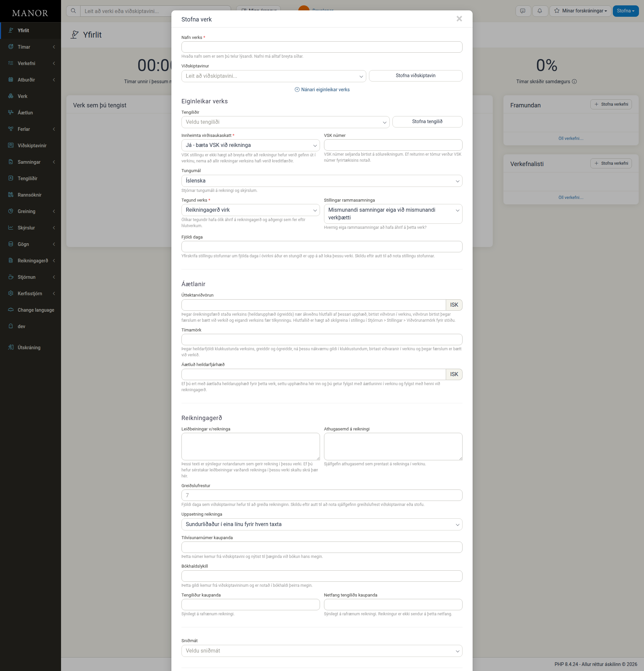Viewport: 644px width, 671px height.
Task: Open the Tungumál Íslenska dropdown
Action: pyautogui.click(x=322, y=181)
